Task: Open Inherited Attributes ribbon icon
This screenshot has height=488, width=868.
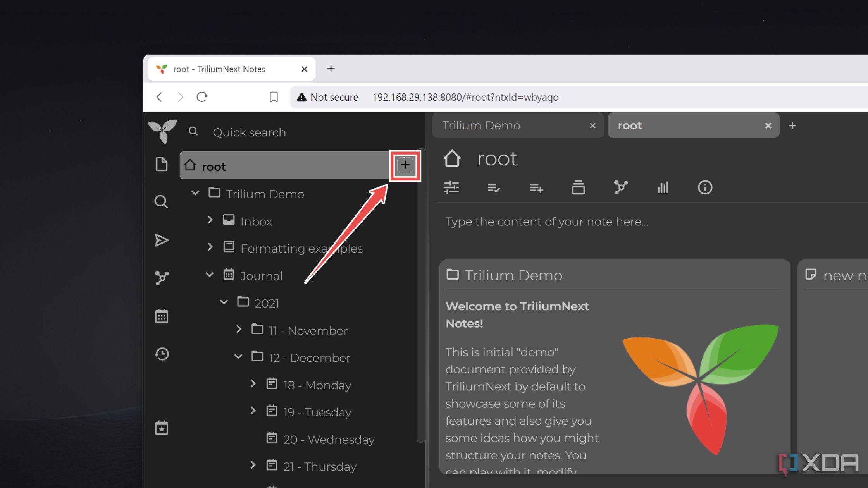Action: (x=536, y=188)
